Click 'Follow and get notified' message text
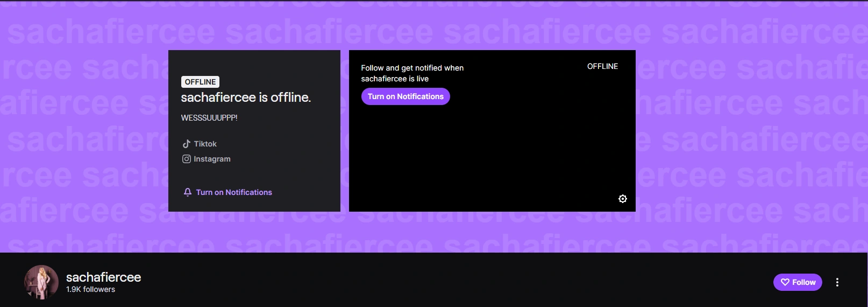 412,73
